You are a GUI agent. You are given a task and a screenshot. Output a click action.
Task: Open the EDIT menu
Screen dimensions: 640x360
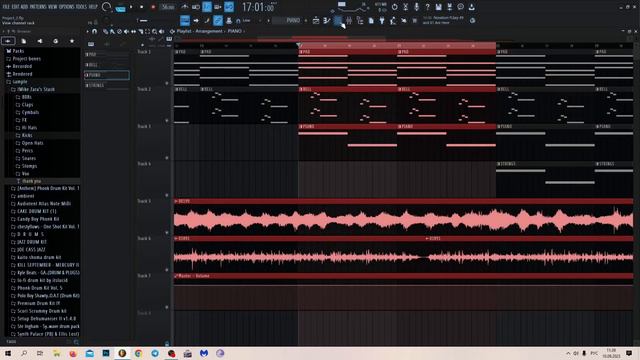pyautogui.click(x=16, y=7)
